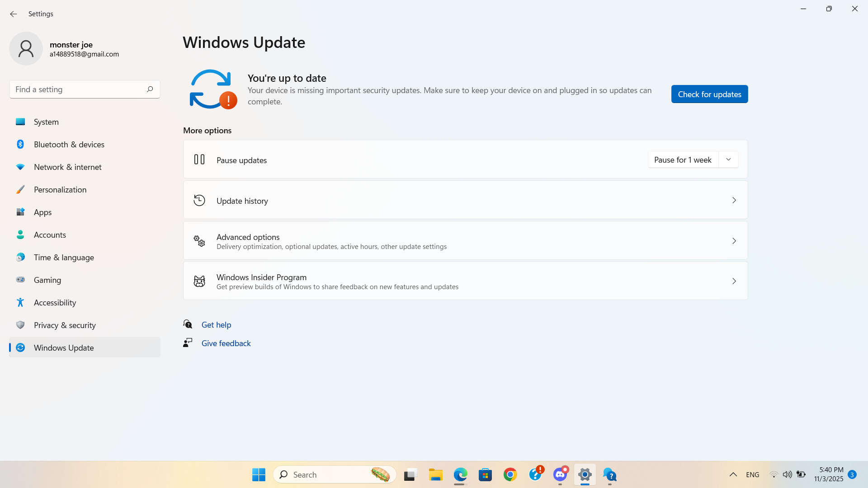Image resolution: width=868 pixels, height=488 pixels.
Task: Click the Find a setting search field
Action: pyautogui.click(x=77, y=89)
